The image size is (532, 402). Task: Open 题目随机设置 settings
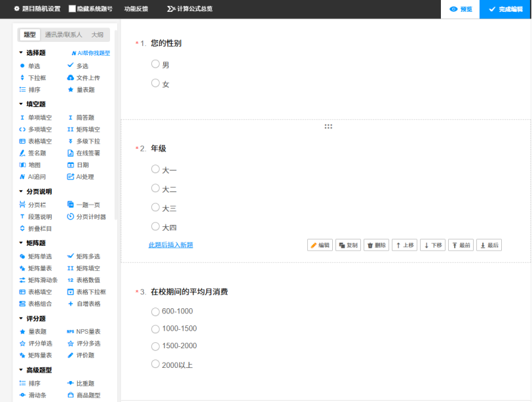pos(37,9)
